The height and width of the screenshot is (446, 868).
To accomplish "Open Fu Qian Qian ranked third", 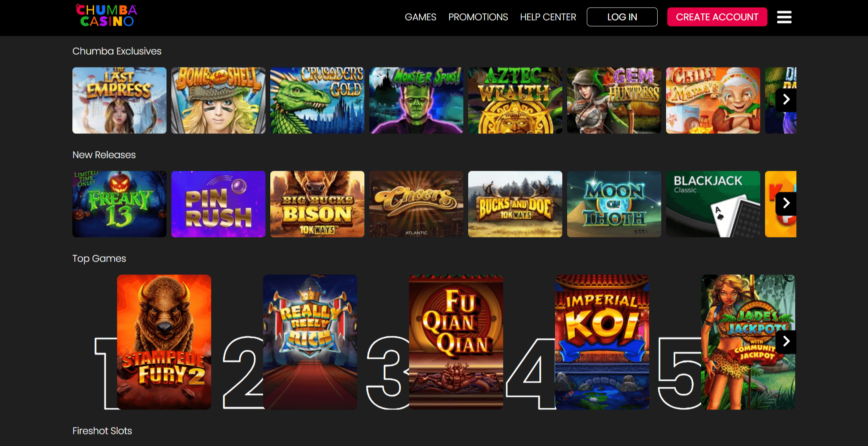I will [456, 342].
